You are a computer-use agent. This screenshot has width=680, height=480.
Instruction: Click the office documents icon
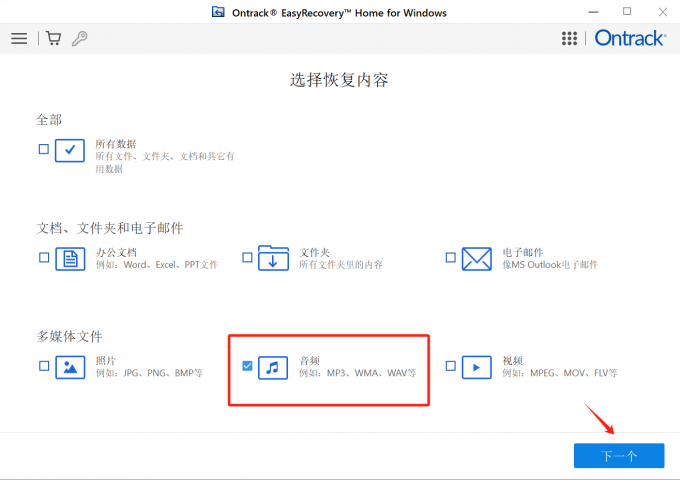click(x=70, y=259)
